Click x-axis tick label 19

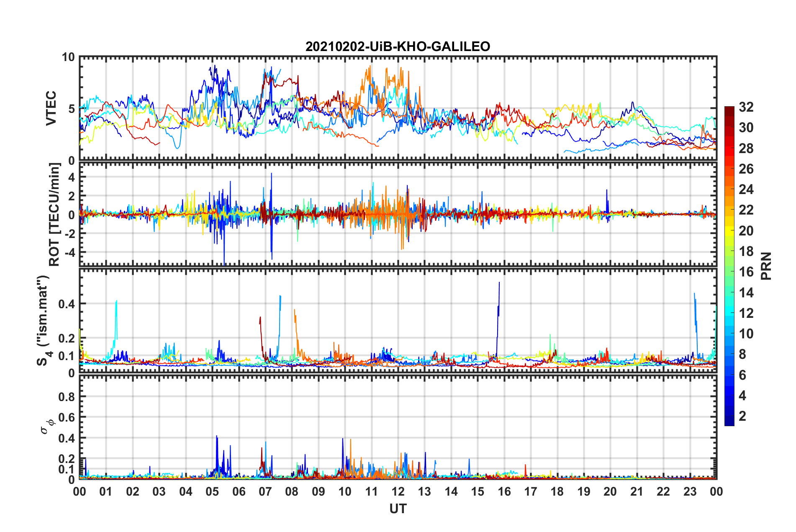584,491
